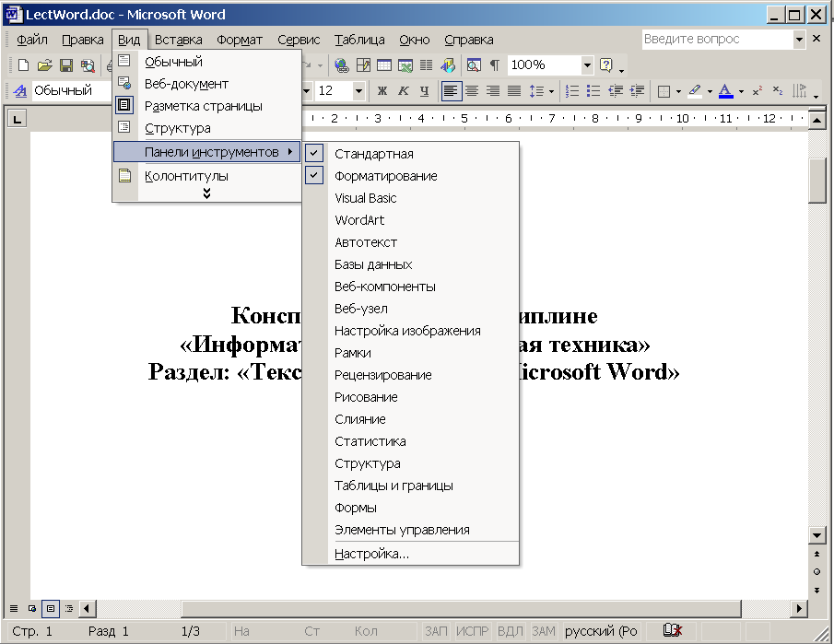Expand the full View menu chevrons

point(207,193)
